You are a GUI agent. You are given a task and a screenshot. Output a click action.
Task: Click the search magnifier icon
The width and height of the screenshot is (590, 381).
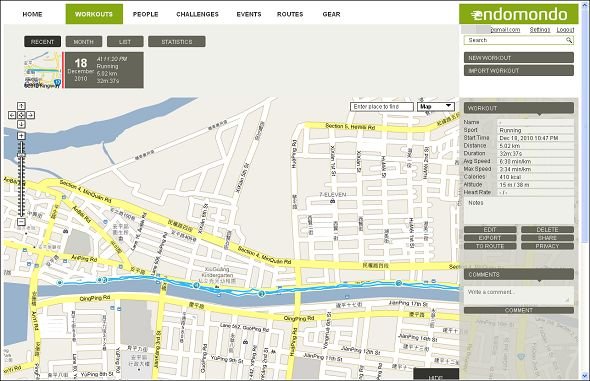click(569, 40)
